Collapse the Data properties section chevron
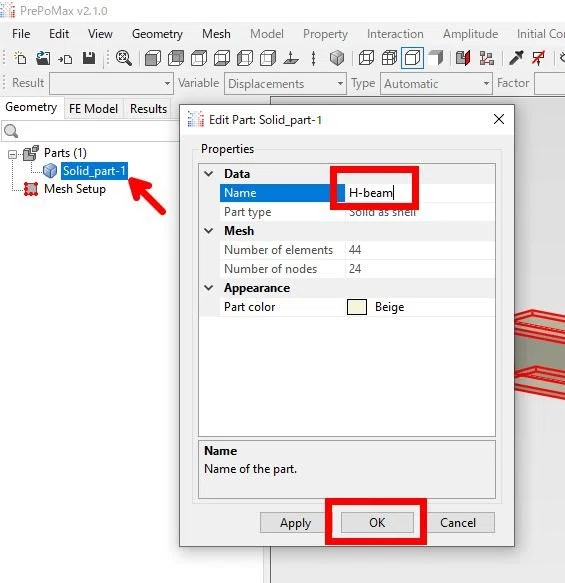Screen dimensions: 565x583 pos(209,174)
